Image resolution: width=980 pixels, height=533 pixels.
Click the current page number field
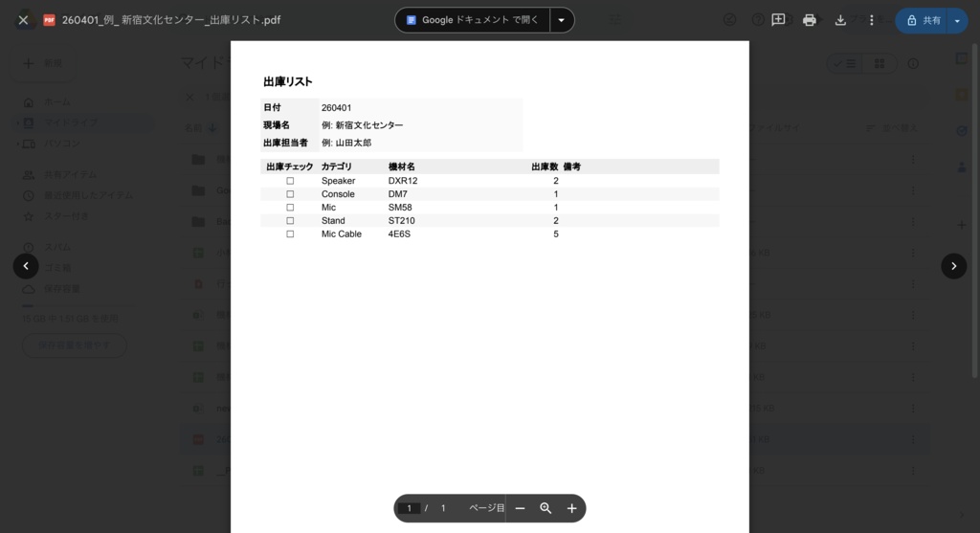[x=410, y=508]
